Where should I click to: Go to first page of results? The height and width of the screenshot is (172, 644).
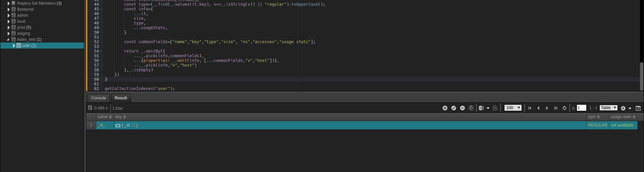pyautogui.click(x=530, y=108)
